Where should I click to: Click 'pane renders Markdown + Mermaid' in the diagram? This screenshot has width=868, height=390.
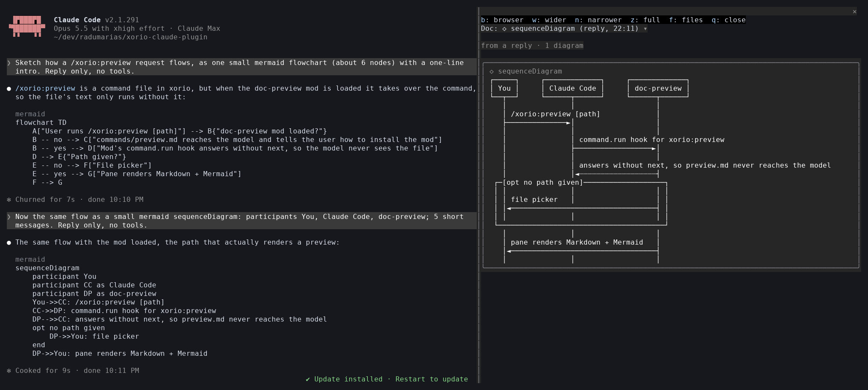click(577, 242)
